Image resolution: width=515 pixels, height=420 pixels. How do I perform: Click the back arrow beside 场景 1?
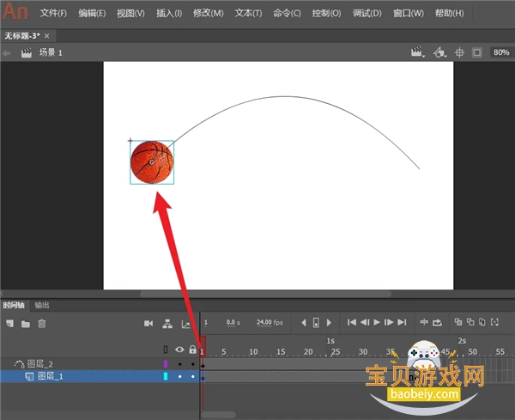pyautogui.click(x=7, y=53)
